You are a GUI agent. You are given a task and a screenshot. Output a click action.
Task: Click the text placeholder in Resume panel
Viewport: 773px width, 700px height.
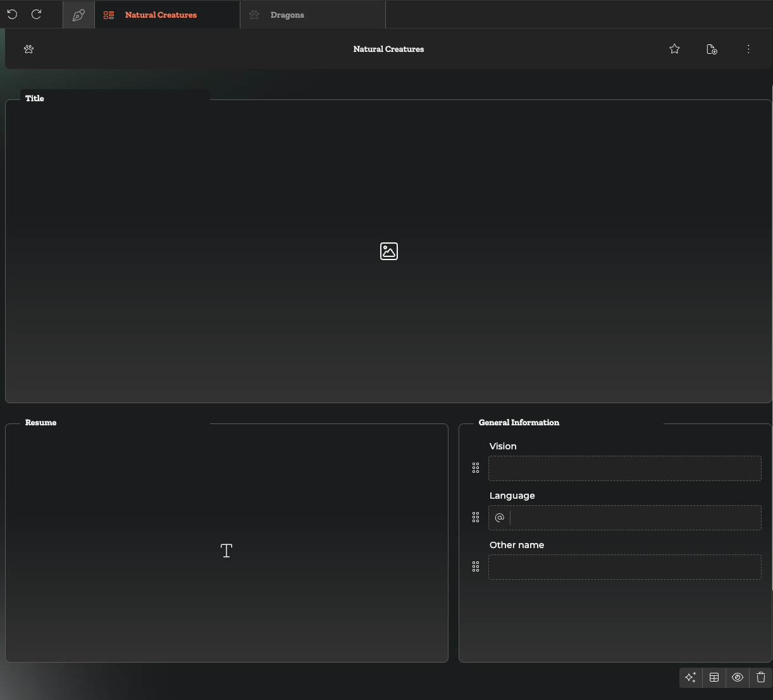click(226, 551)
